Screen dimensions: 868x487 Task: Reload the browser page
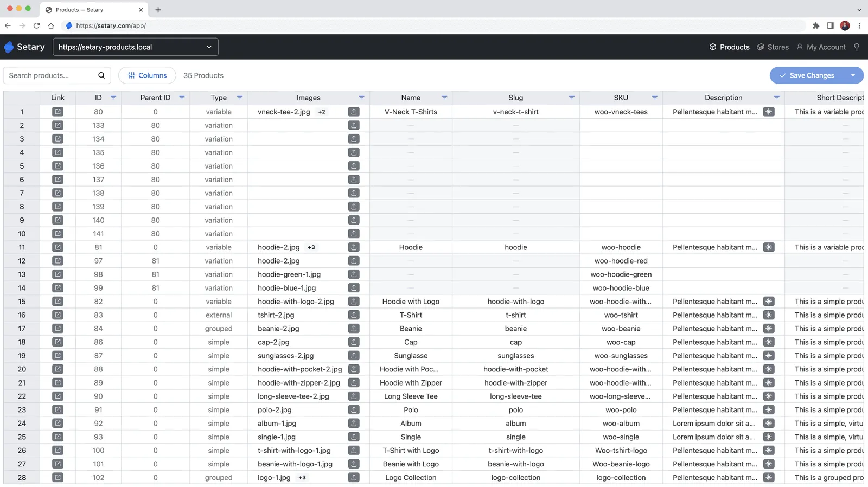pos(36,25)
